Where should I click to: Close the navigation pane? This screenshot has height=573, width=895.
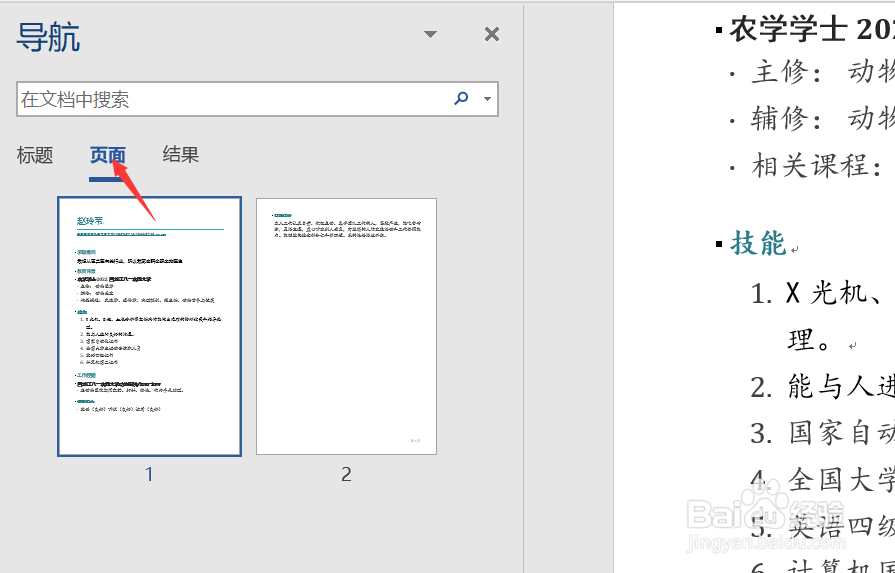coord(491,34)
